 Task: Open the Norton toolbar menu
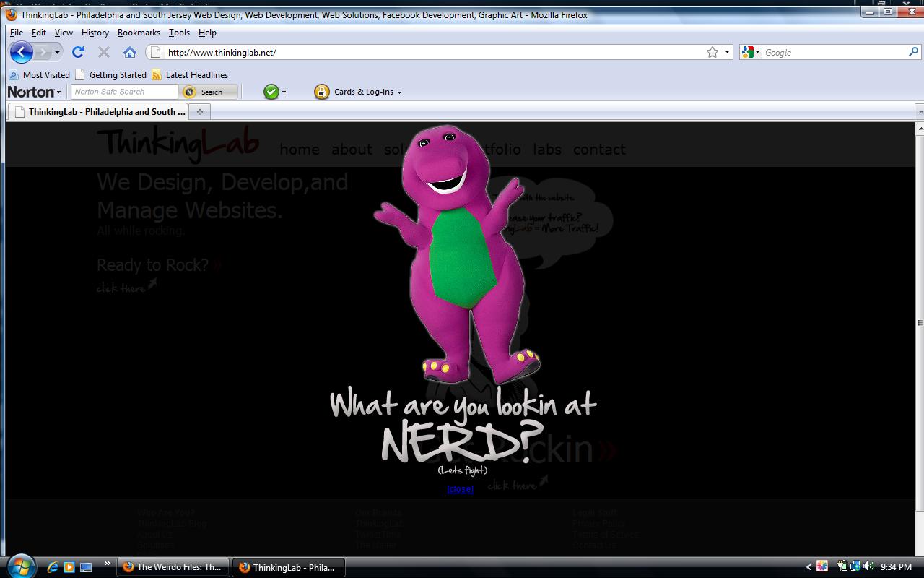(34, 92)
